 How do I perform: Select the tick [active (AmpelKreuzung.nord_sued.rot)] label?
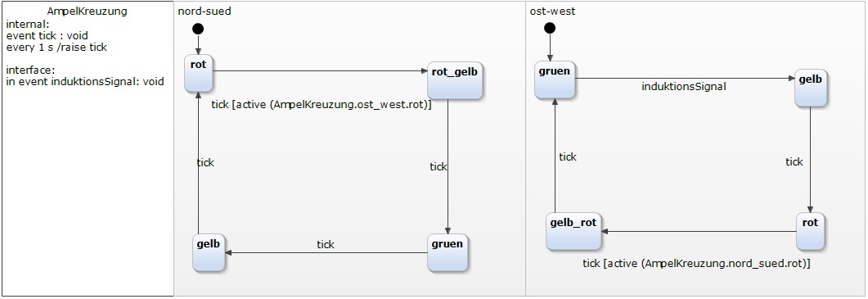coord(696,264)
